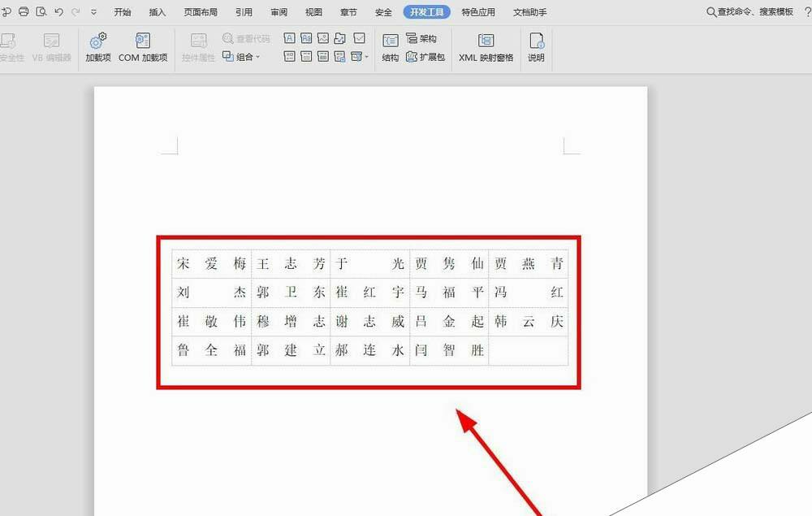Insert a plain text content control
The image size is (812, 516).
click(x=307, y=38)
